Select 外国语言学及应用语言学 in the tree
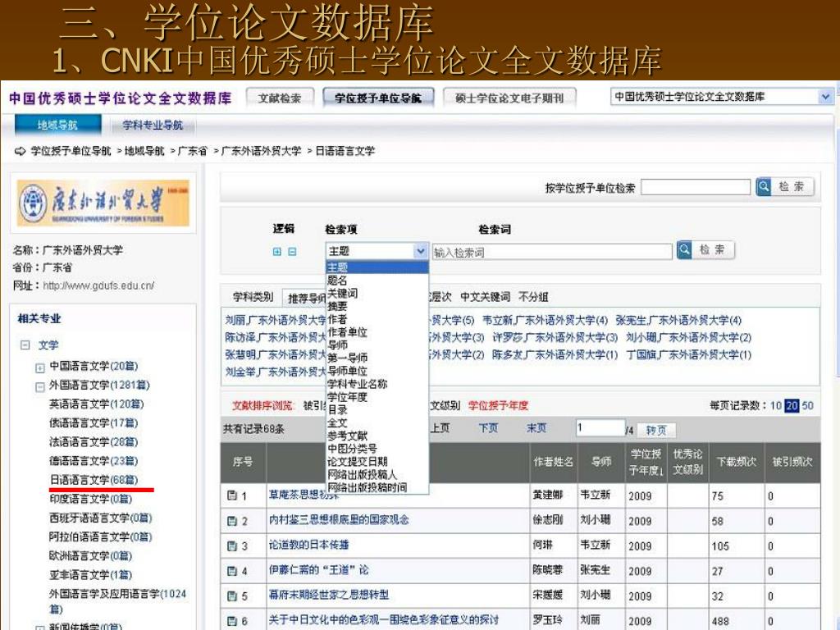 [x=118, y=601]
